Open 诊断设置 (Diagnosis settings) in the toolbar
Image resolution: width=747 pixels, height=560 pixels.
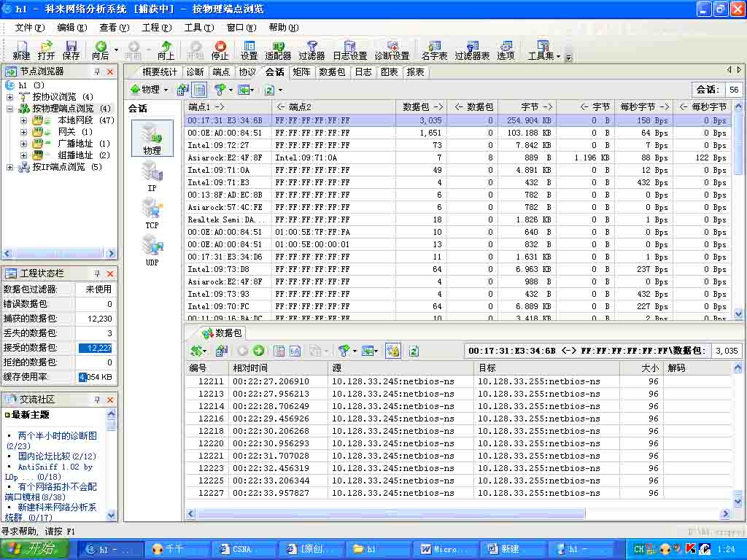(x=392, y=50)
